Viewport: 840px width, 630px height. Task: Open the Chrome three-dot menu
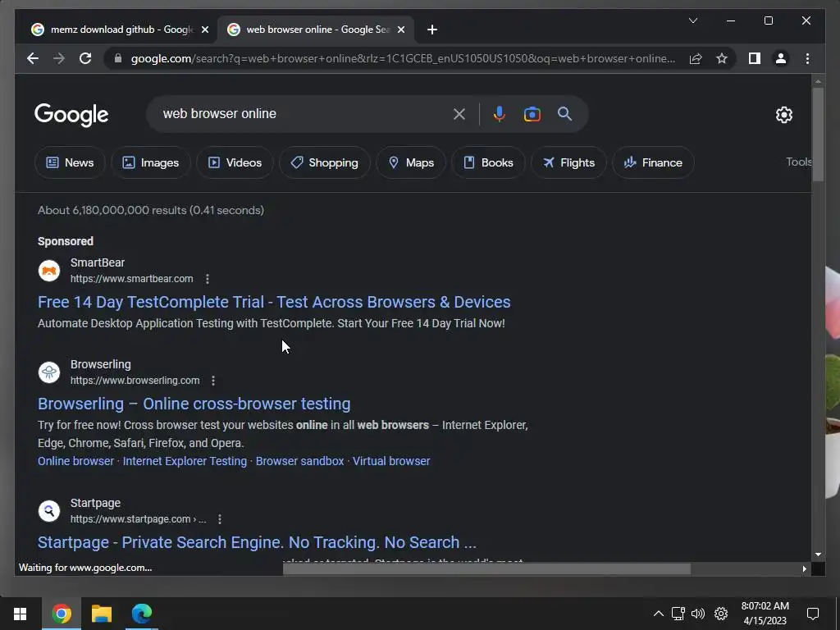pyautogui.click(x=807, y=58)
